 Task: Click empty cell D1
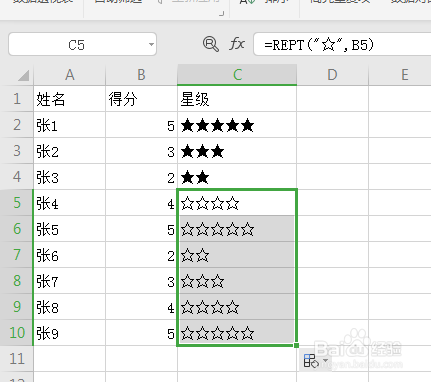click(x=332, y=99)
